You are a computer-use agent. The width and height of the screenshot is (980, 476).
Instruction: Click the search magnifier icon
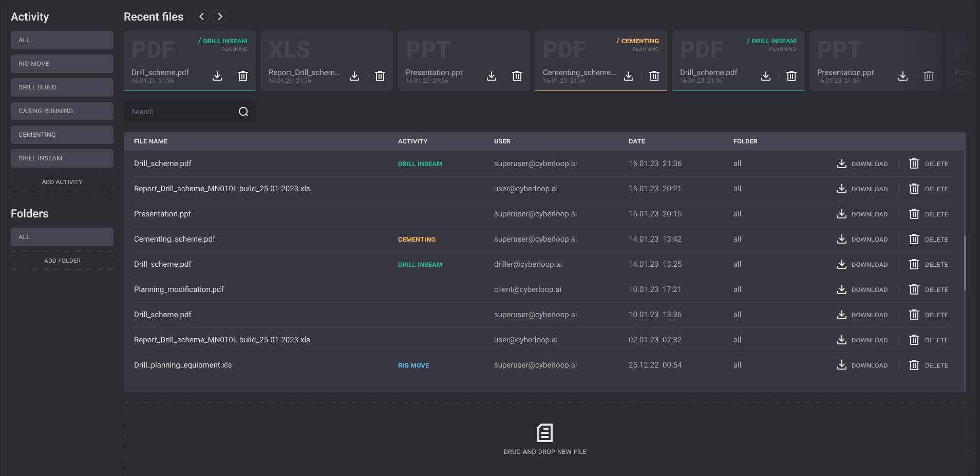tap(243, 112)
